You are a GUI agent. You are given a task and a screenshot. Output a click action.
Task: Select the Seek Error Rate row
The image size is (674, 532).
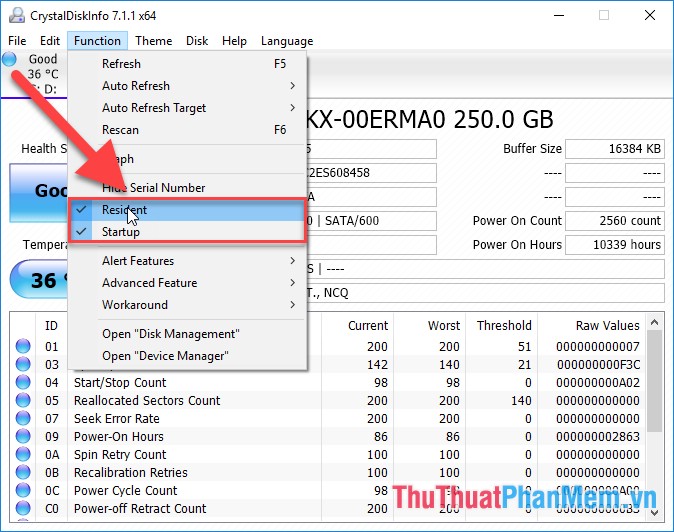coord(328,419)
